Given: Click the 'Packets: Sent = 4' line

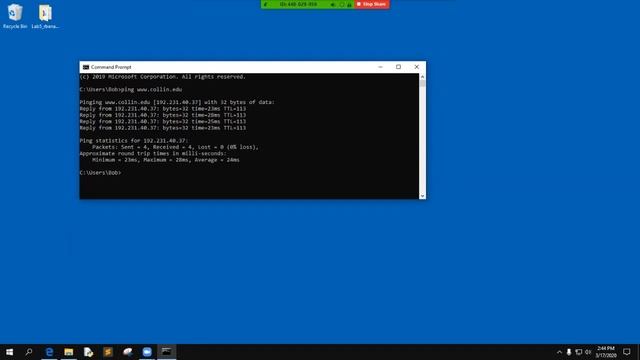Looking at the screenshot, I should [x=176, y=147].
